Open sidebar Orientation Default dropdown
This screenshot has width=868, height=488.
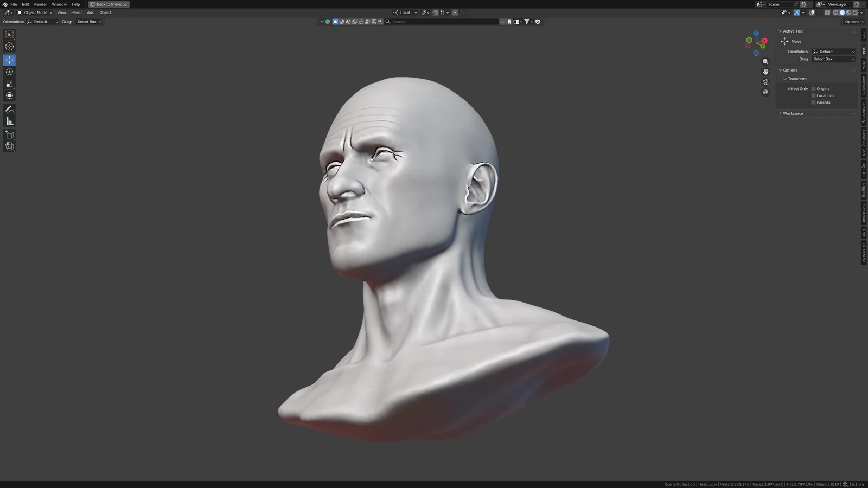[x=834, y=52]
